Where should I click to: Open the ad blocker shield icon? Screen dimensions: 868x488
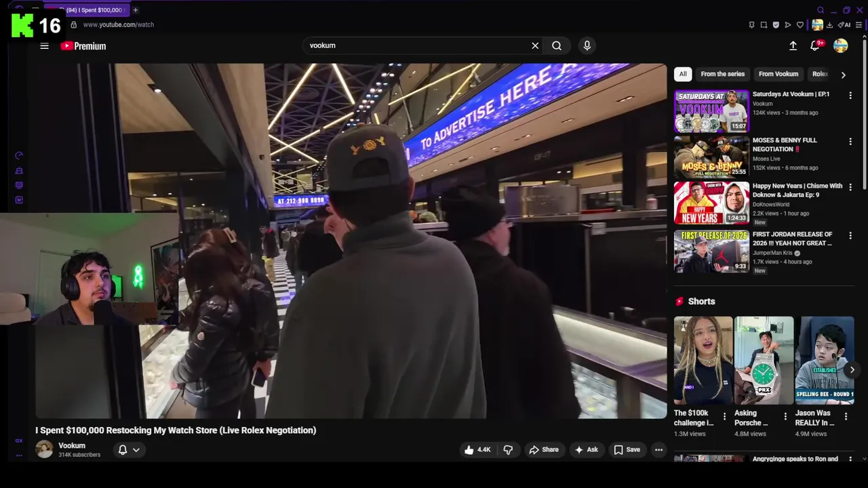pyautogui.click(x=776, y=25)
